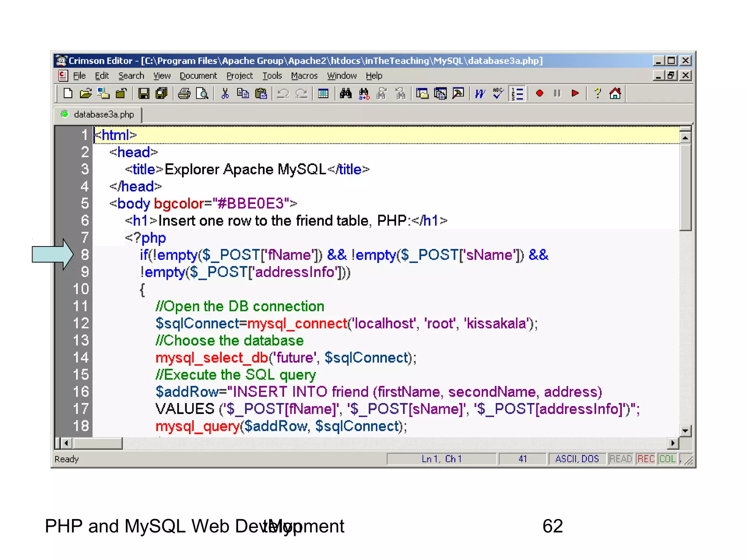Screen dimensions: 747x560
Task: Create a new document with the blank page icon
Action: [68, 94]
